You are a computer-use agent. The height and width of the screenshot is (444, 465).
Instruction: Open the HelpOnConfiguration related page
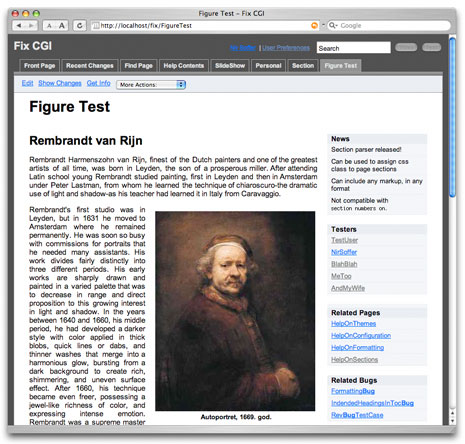pos(361,335)
